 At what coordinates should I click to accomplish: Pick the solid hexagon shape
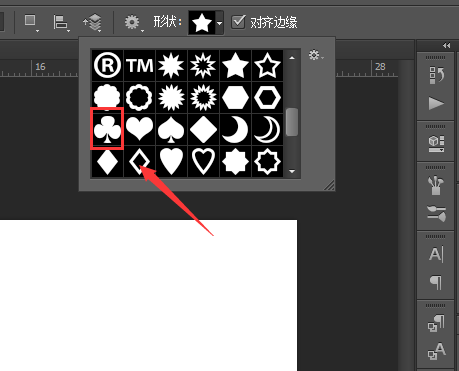[235, 97]
